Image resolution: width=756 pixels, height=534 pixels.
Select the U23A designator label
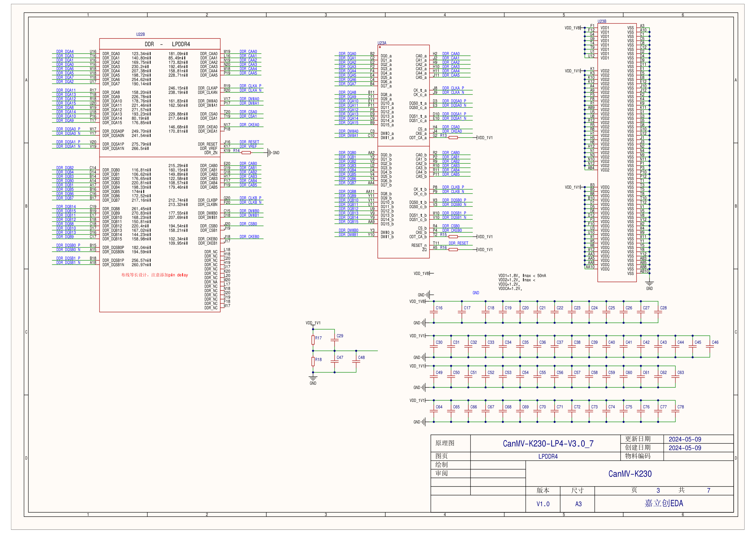[x=382, y=43]
